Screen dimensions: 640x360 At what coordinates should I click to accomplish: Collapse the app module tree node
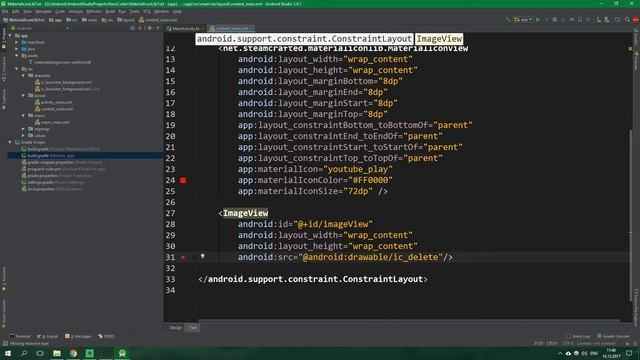pos(10,36)
